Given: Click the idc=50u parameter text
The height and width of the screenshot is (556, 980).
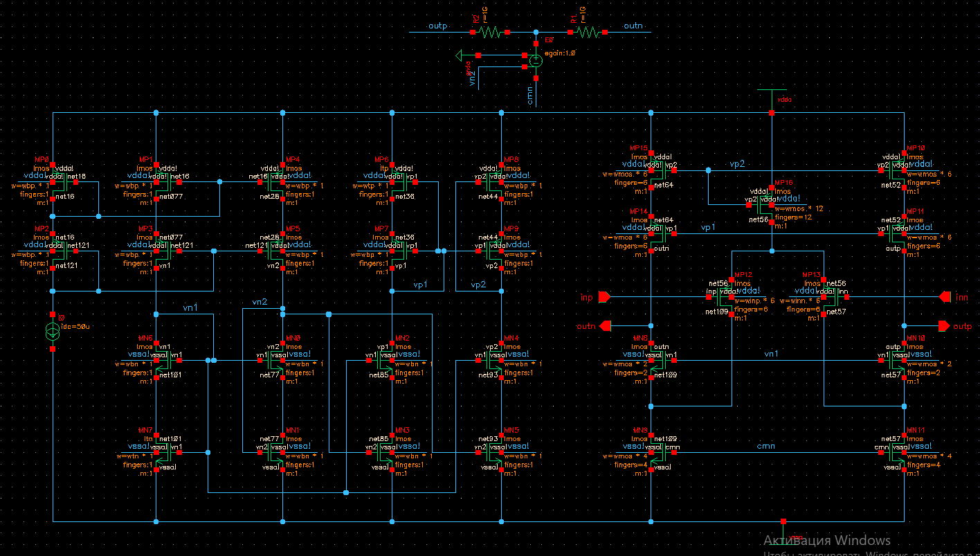Looking at the screenshot, I should click(75, 325).
